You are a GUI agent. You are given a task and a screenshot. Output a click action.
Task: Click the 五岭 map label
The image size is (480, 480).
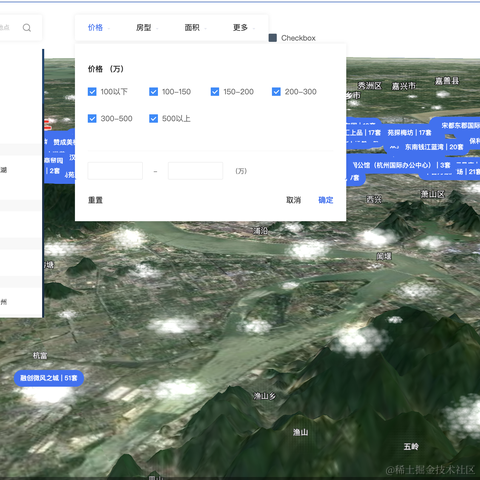click(x=411, y=447)
